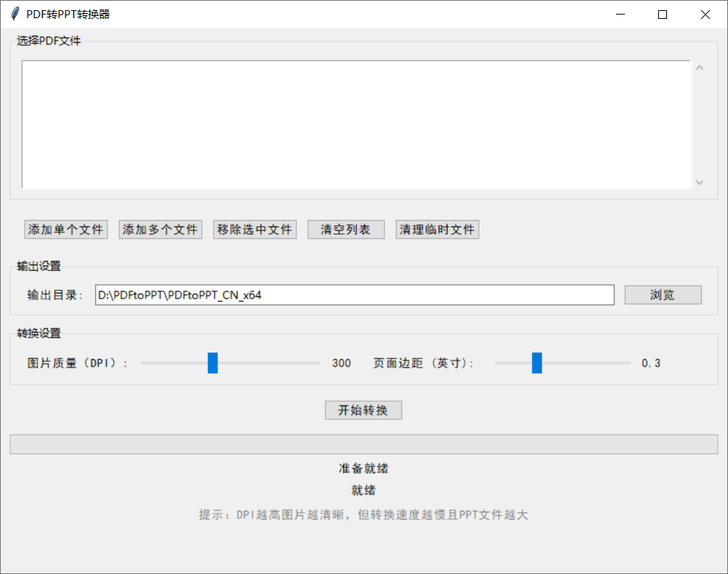This screenshot has width=728, height=574.
Task: Click the DPI hint text at the bottom
Action: coord(363,514)
